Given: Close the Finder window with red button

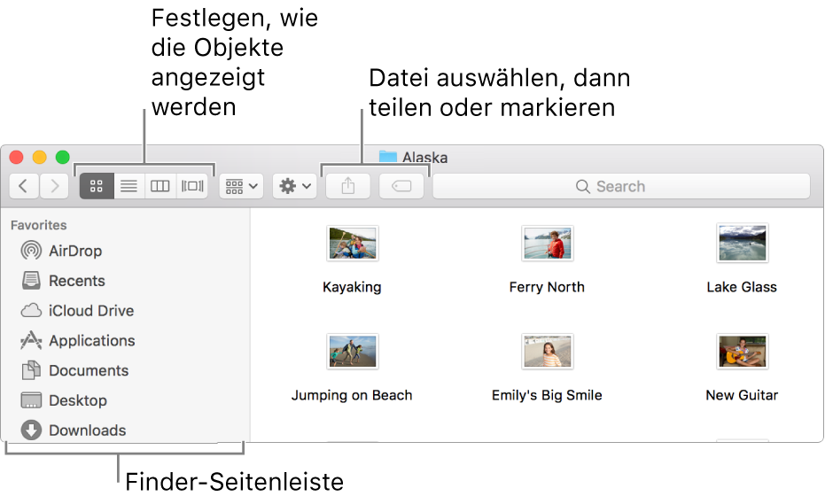Looking at the screenshot, I should 16,157.
